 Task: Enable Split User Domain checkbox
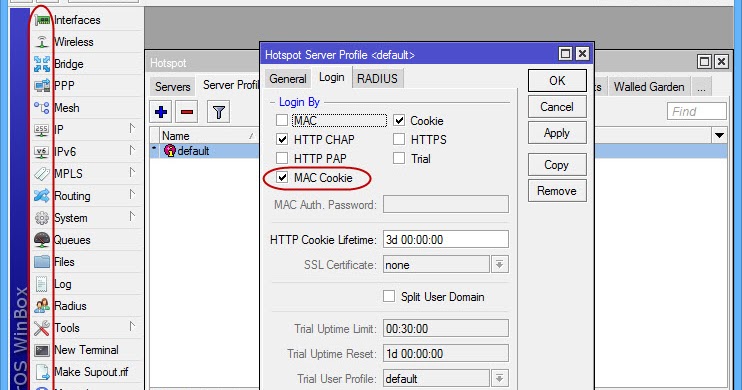(389, 296)
